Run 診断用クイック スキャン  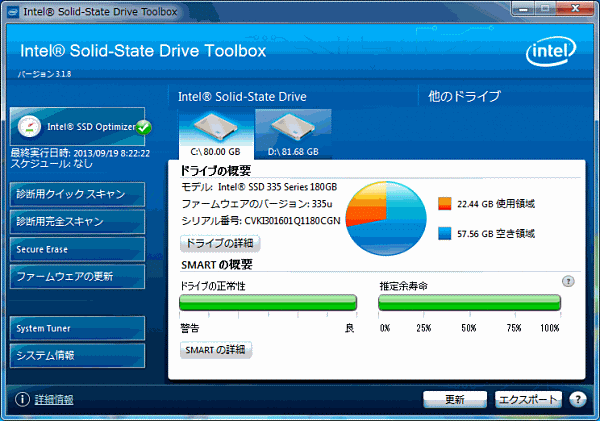77,194
